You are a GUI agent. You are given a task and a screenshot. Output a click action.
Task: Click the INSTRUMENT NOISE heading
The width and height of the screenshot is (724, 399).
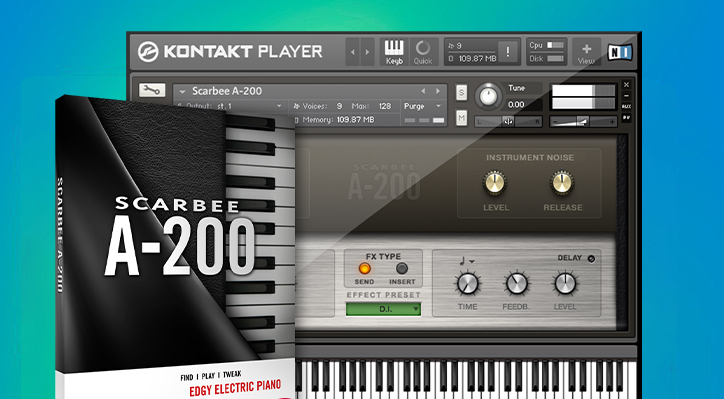coord(530,157)
